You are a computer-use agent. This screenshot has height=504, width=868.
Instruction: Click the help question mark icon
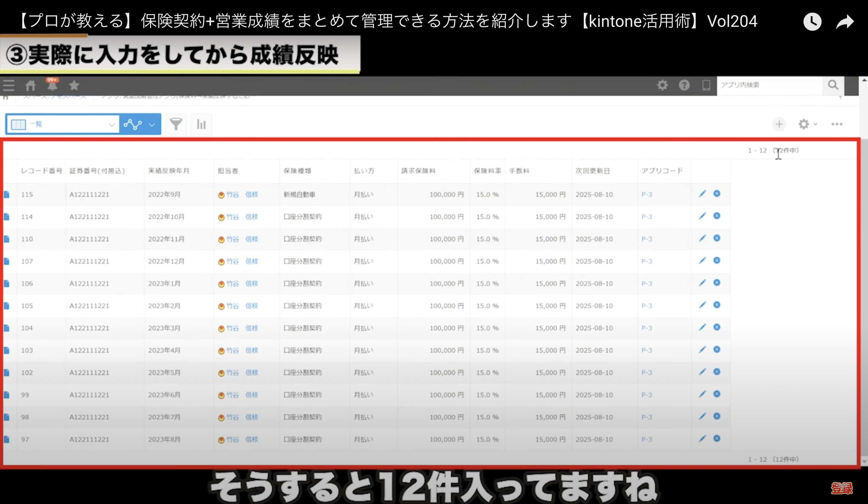684,85
